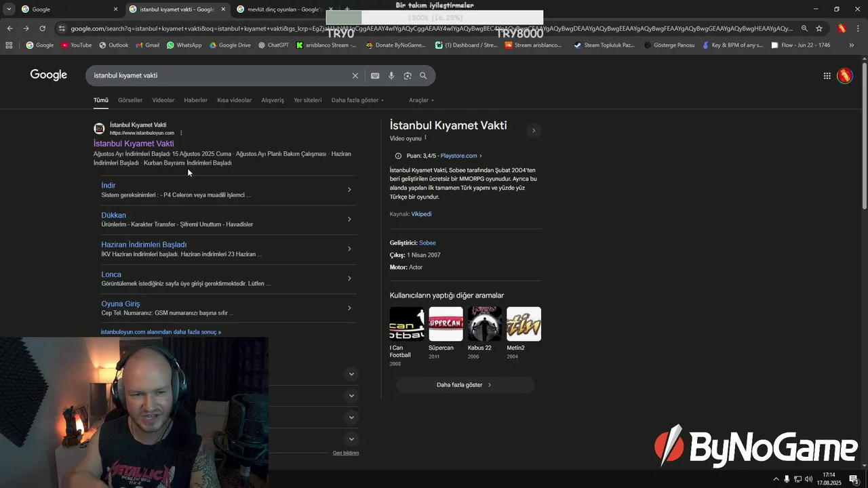Reload the page with the refresh icon
The image size is (868, 488).
[x=42, y=28]
